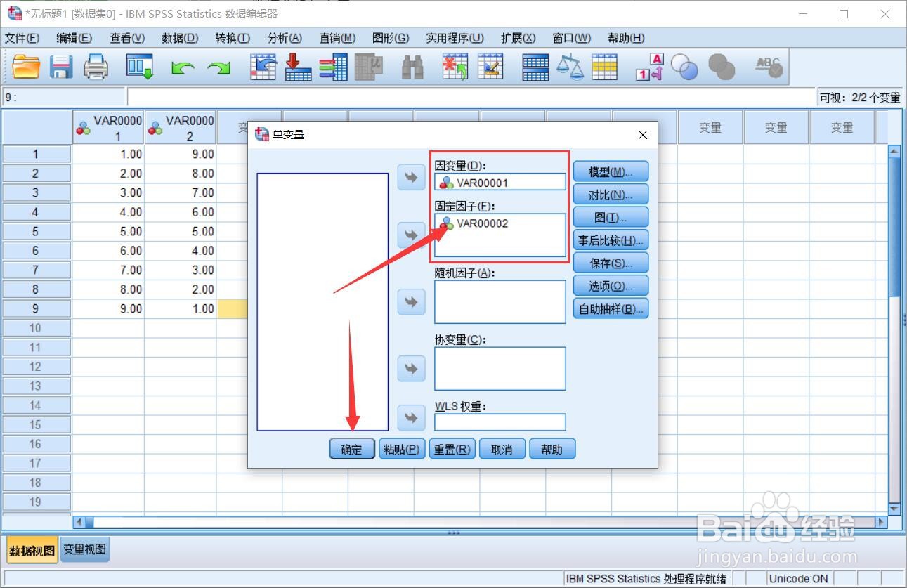Click the Select cases icon
Viewport: 907px width, 588px height.
[x=604, y=67]
